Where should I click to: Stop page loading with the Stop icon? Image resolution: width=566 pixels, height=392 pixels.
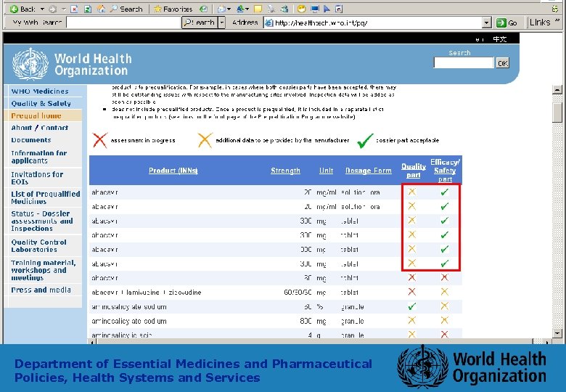click(x=74, y=9)
